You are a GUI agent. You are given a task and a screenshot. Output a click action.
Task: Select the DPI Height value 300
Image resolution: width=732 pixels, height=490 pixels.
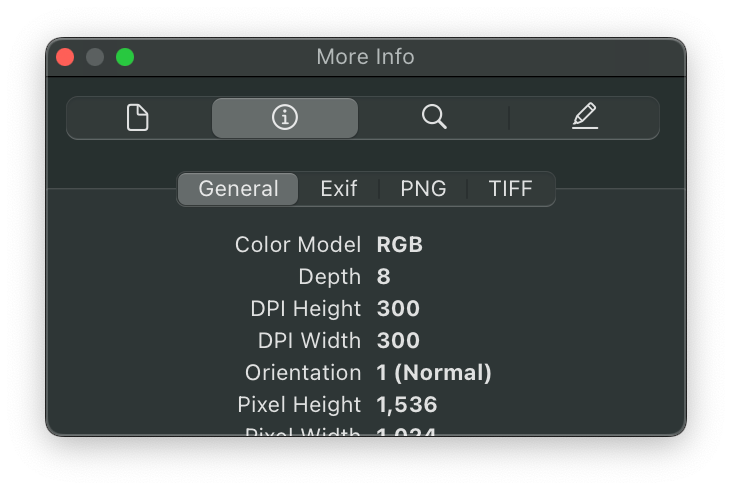tap(398, 309)
